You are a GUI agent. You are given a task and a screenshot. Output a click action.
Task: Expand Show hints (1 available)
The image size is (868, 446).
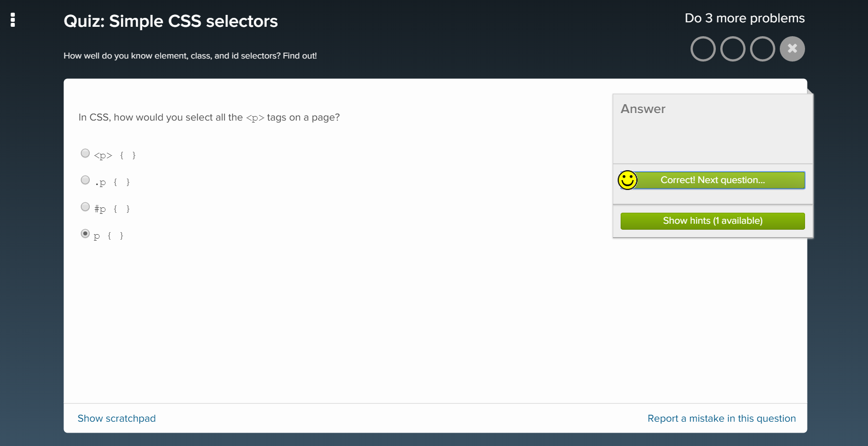pyautogui.click(x=713, y=221)
